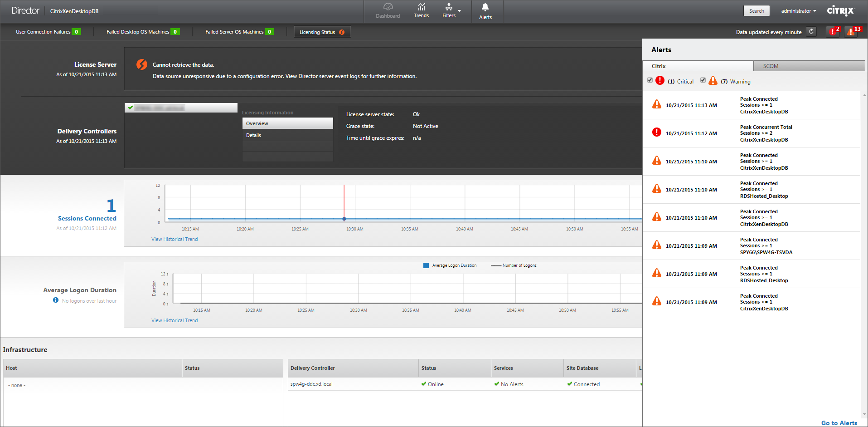The height and width of the screenshot is (427, 868).
Task: Open the Dashboard icon in top navigation
Action: coord(388,7)
